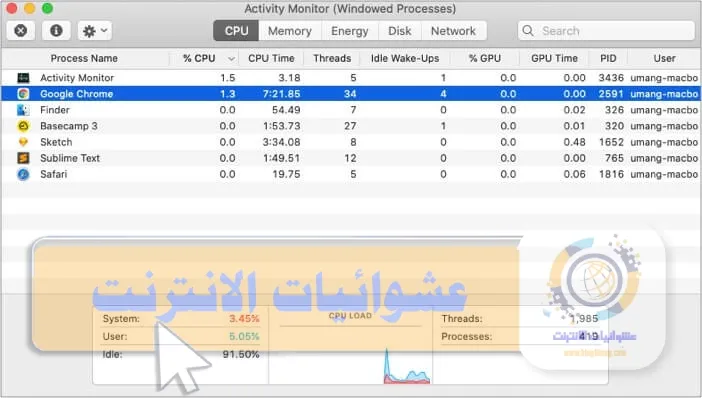Click the yellow minimize window button

click(30, 8)
